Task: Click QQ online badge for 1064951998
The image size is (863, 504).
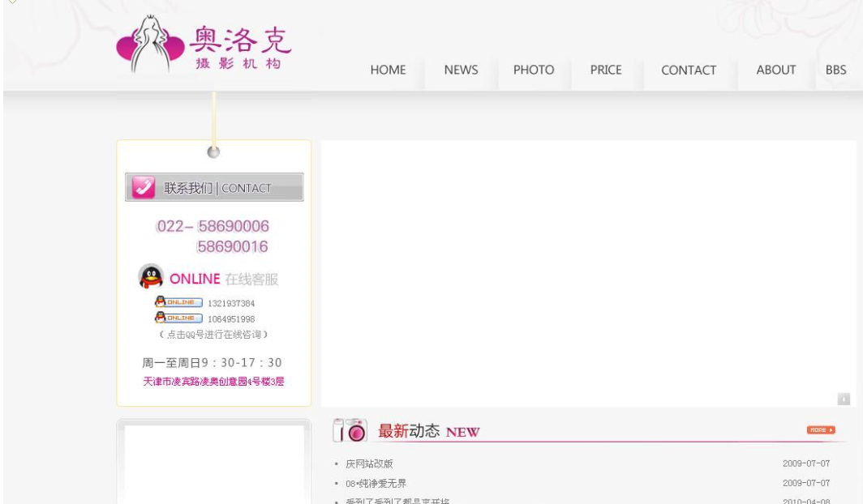Action: pos(178,318)
